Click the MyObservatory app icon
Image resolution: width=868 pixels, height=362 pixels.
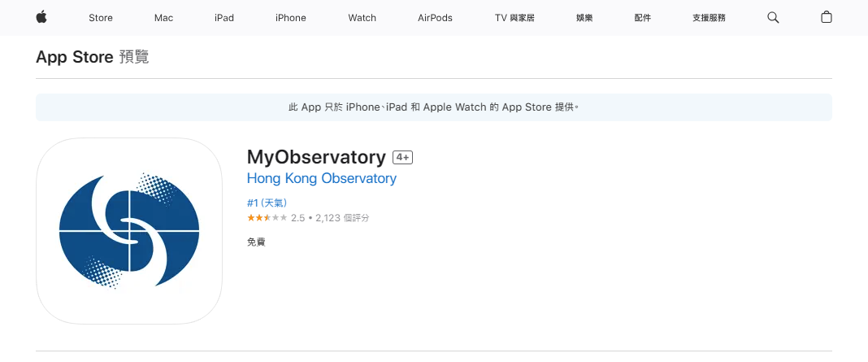pyautogui.click(x=129, y=231)
